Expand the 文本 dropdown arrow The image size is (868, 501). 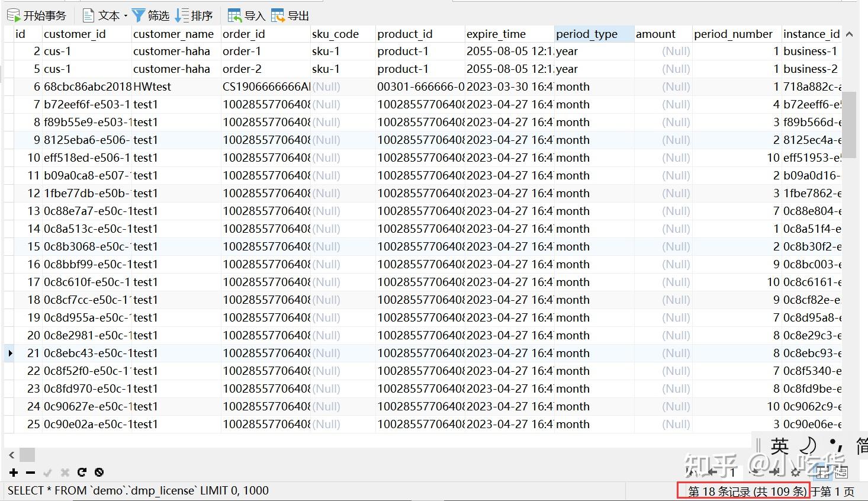pos(126,16)
